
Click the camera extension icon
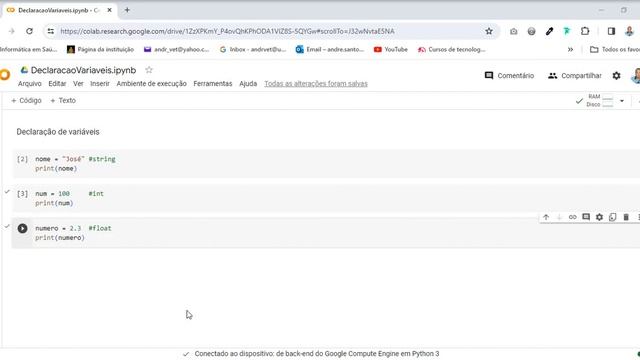point(513,31)
